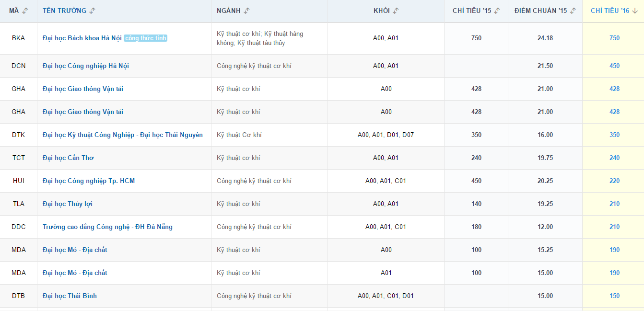This screenshot has height=311, width=644.
Task: Click descending arrow on CHỈ TIÊU '16 header
Action: point(635,11)
